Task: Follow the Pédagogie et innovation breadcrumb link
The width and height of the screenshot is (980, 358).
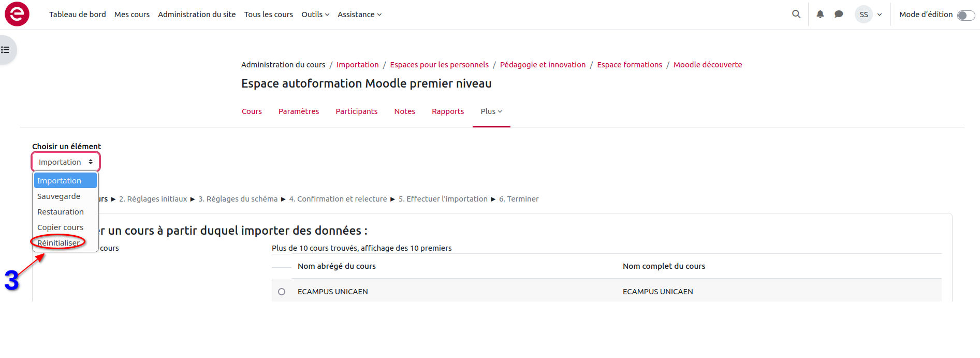Action: click(x=543, y=65)
